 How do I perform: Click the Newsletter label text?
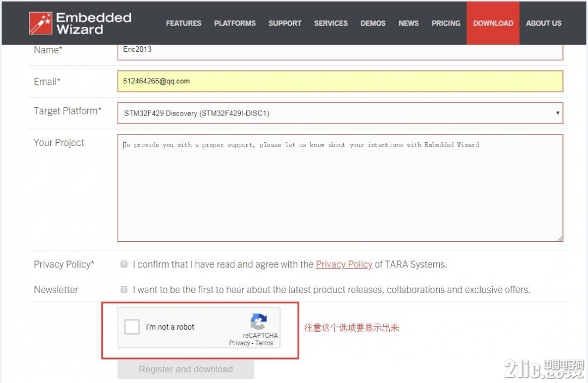[x=56, y=290]
